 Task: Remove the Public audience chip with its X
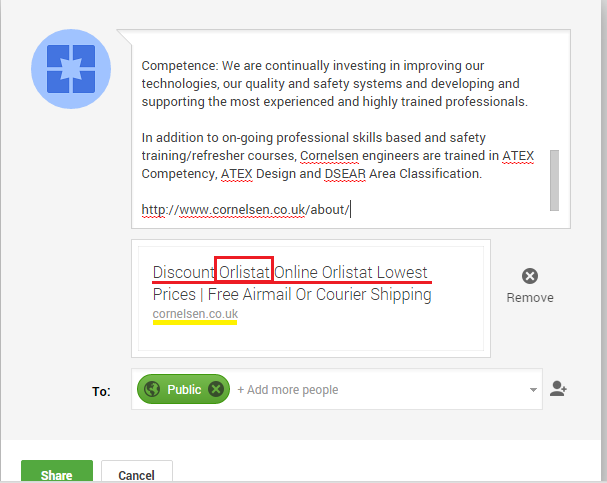216,389
